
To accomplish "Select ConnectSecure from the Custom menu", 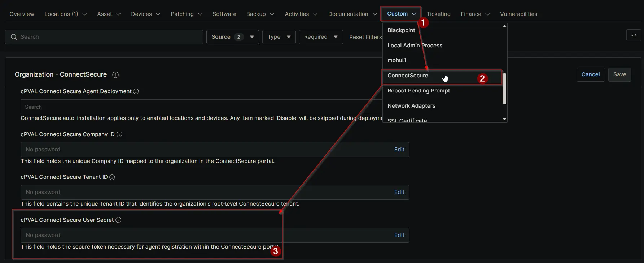I will [x=408, y=76].
